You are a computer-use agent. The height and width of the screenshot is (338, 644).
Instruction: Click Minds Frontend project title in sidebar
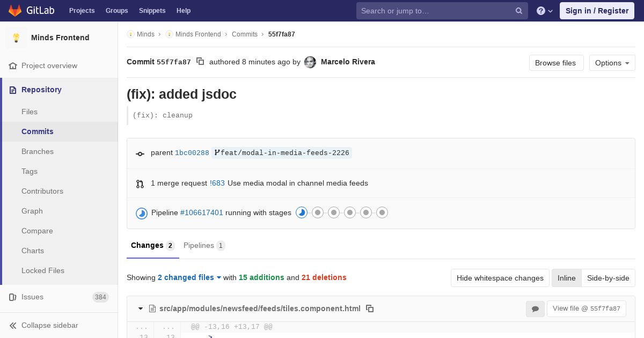[60, 38]
